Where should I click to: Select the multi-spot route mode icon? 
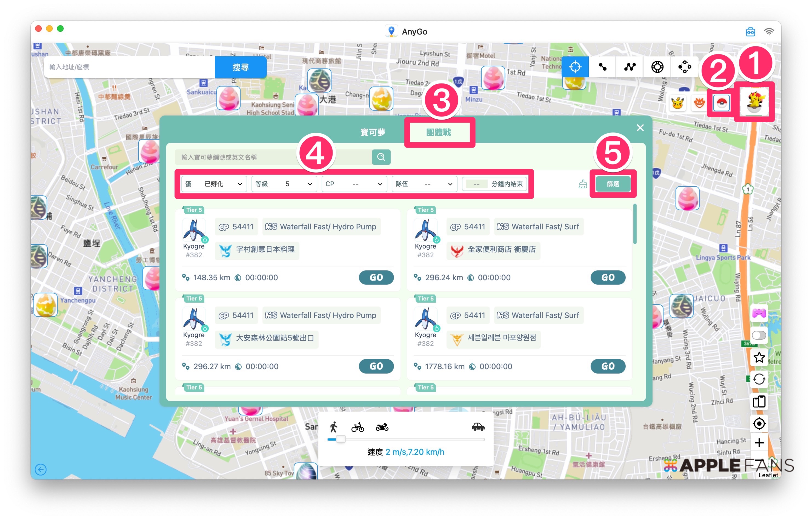pos(630,67)
